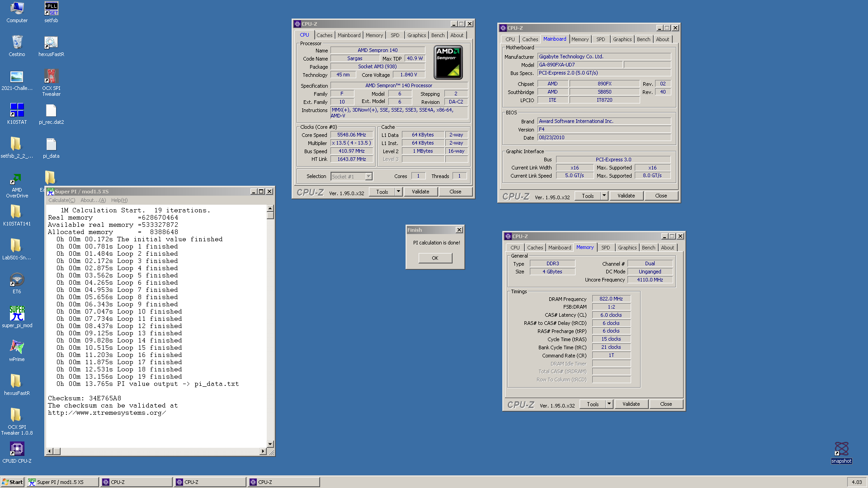Image resolution: width=868 pixels, height=488 pixels.
Task: Open the pi_data text file icon
Action: [x=51, y=148]
